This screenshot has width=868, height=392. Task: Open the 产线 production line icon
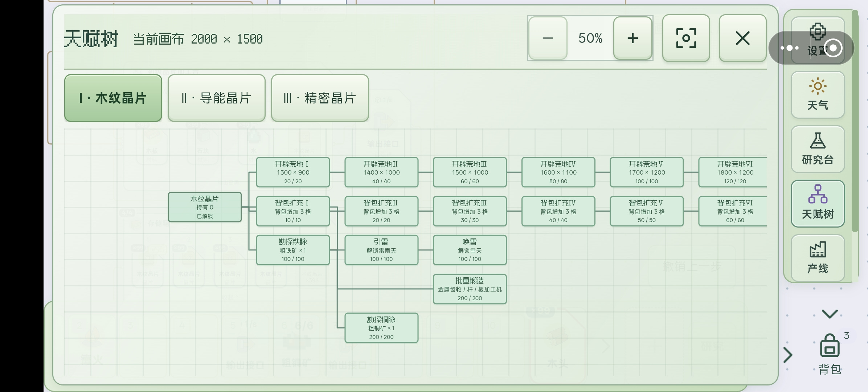[818, 258]
